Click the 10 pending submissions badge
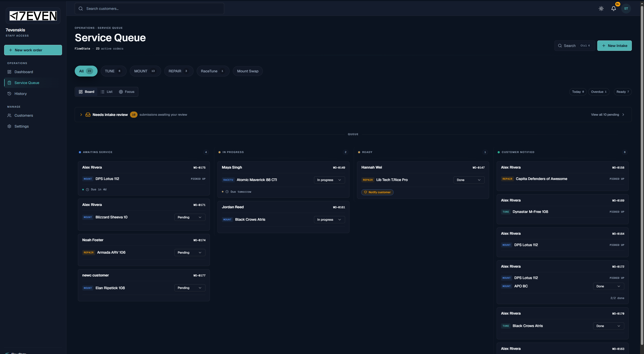 134,115
